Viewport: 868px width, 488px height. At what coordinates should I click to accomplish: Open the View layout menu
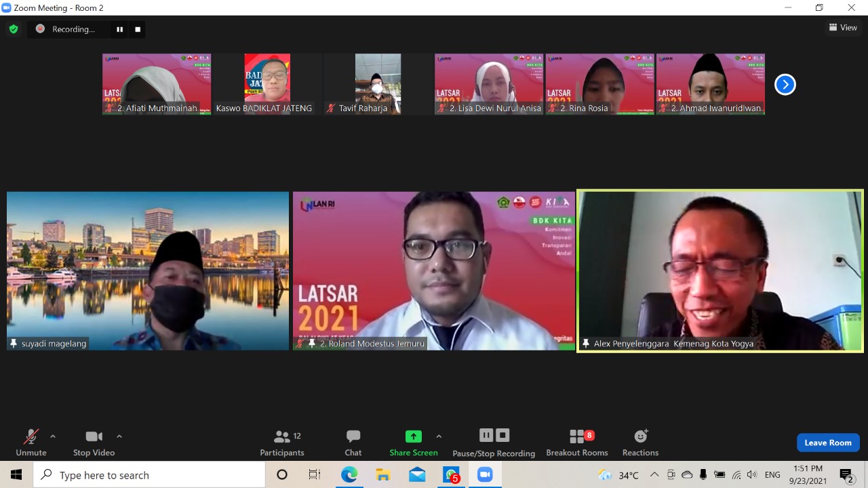(843, 28)
